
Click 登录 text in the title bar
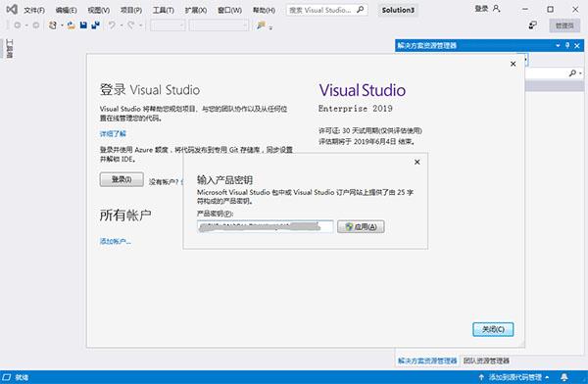tap(481, 9)
